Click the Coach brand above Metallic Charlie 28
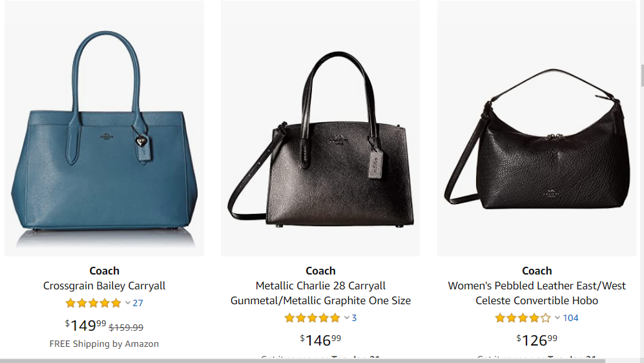 pyautogui.click(x=320, y=271)
